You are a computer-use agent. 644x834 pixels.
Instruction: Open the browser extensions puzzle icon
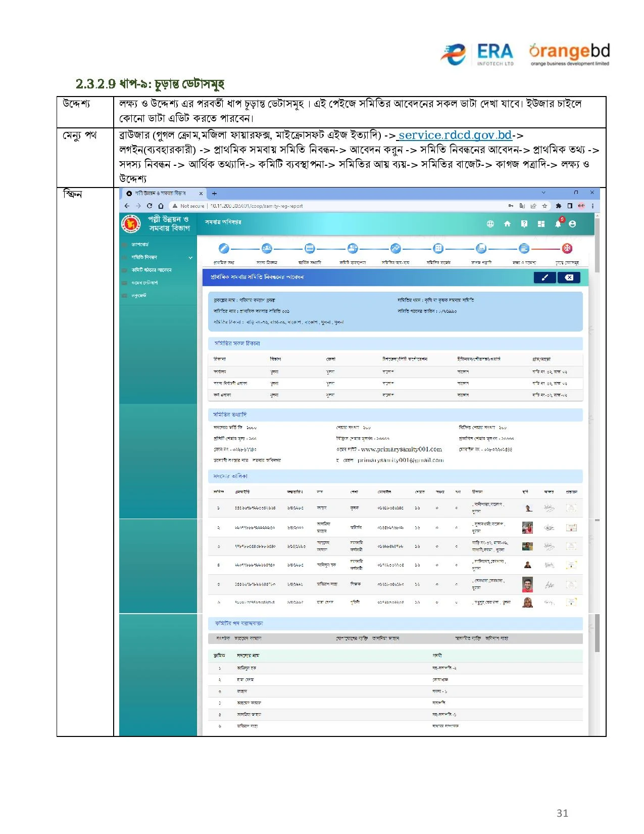558,206
